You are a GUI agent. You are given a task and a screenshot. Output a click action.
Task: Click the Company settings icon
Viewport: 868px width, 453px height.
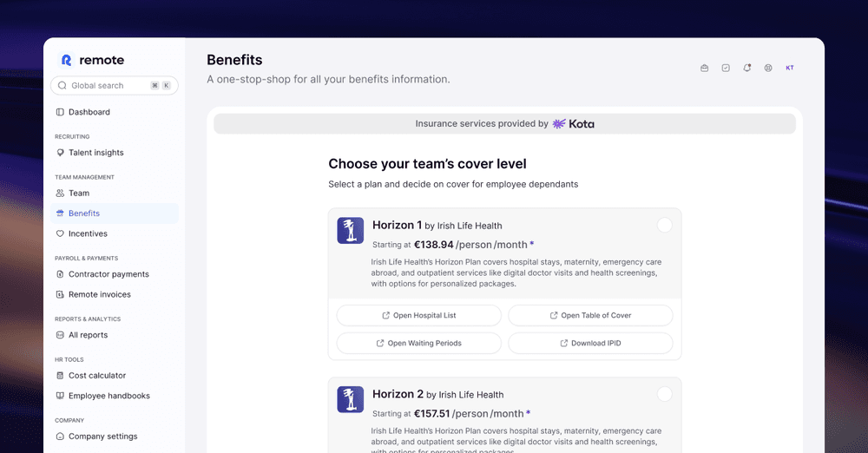(x=60, y=437)
